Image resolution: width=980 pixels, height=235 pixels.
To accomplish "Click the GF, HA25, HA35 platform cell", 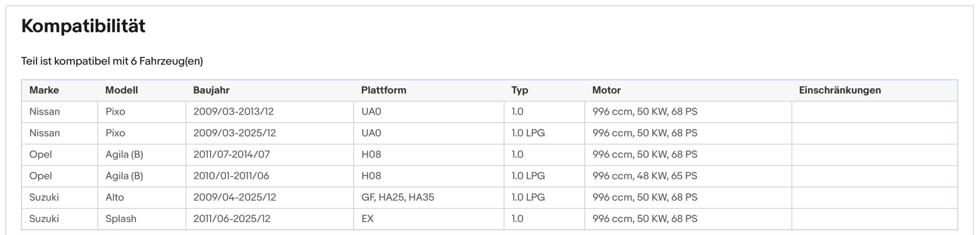I will point(428,197).
